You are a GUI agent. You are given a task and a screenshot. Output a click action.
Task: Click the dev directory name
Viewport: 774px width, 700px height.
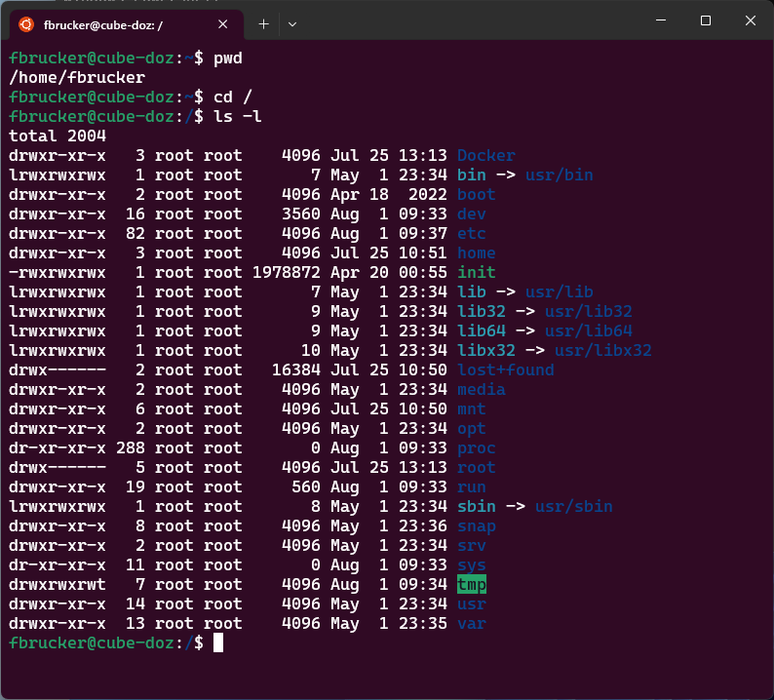[472, 214]
